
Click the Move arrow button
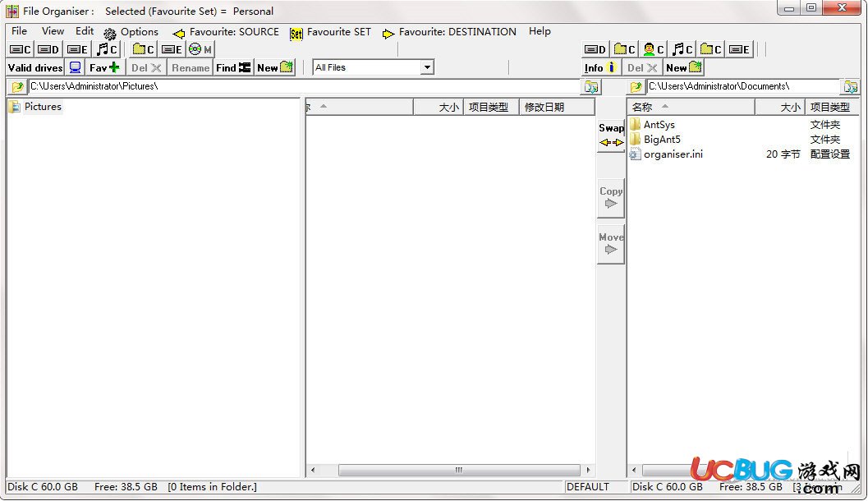point(611,244)
